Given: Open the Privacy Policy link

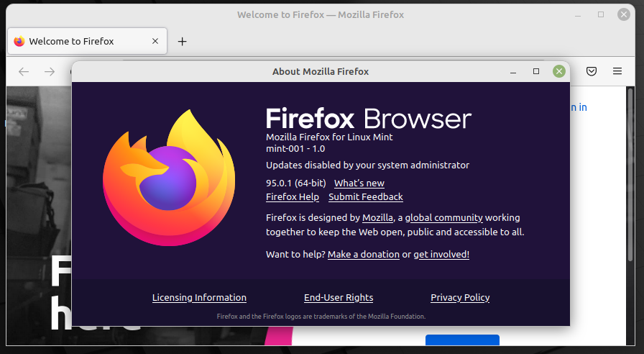Looking at the screenshot, I should [460, 298].
